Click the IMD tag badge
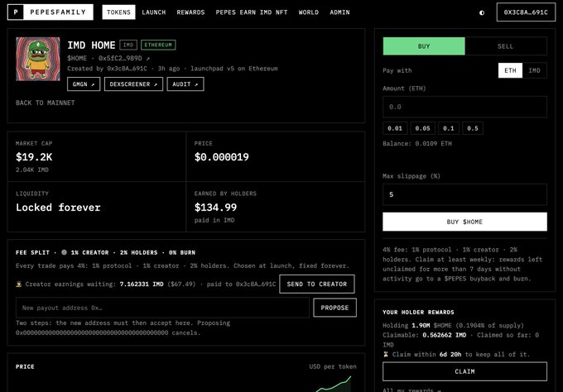Viewport: 563px width, 392px height. click(128, 45)
